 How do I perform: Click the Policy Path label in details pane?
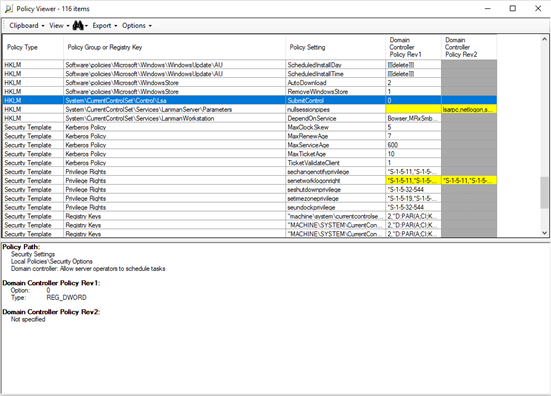(21, 247)
